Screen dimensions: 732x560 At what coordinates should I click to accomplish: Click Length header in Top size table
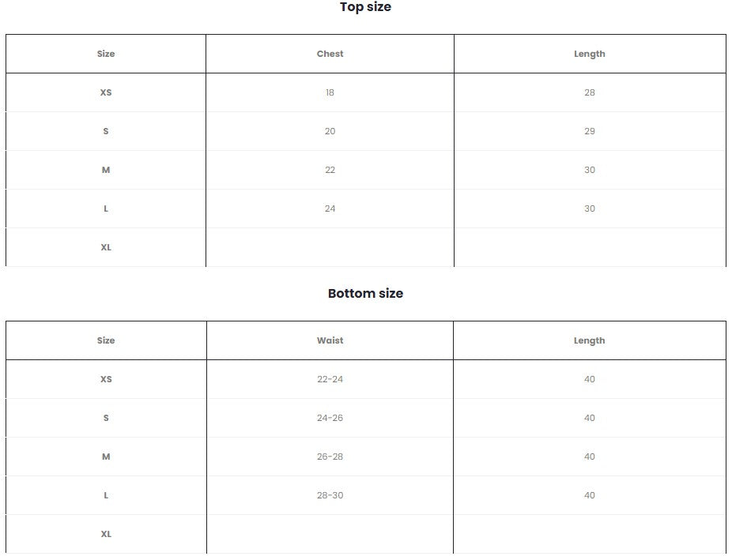point(589,54)
